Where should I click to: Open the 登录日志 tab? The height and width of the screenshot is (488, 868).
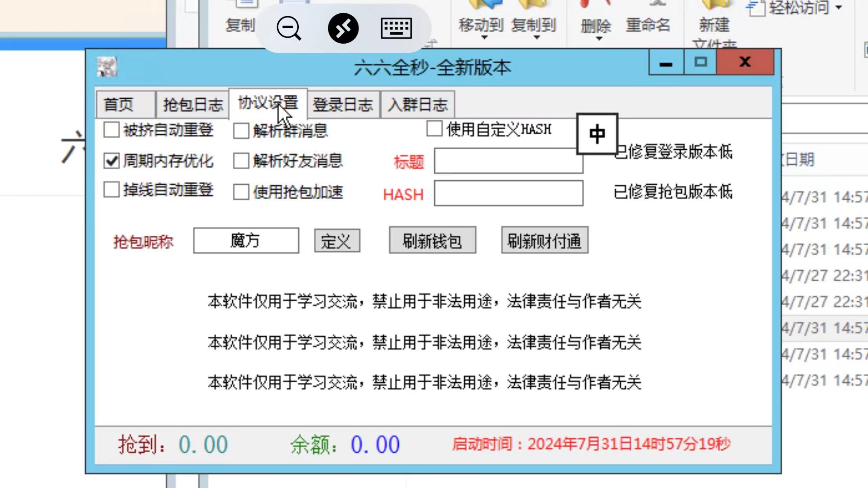pyautogui.click(x=343, y=105)
